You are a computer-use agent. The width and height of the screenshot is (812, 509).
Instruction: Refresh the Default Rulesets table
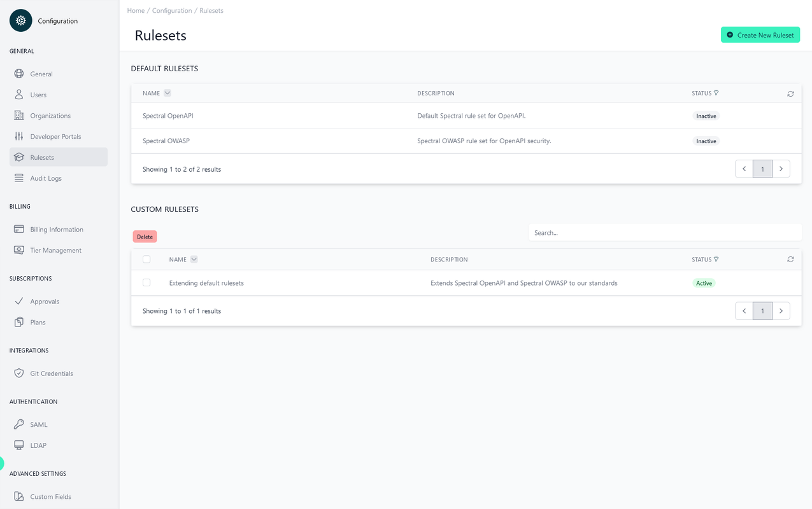click(x=790, y=94)
